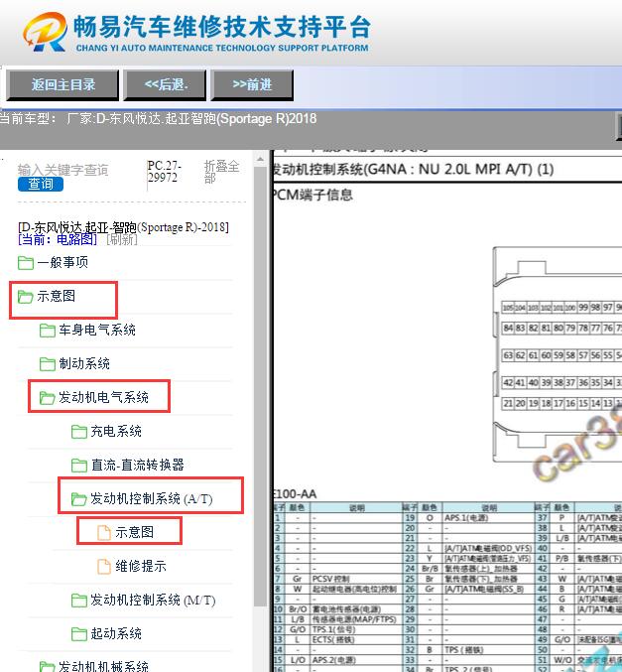622x672 pixels.
Task: Open the 充电系统 folder icon
Action: coord(78,431)
